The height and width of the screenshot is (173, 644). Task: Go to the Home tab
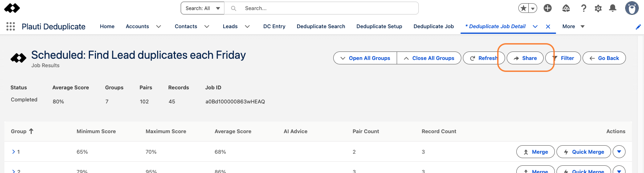point(107,27)
